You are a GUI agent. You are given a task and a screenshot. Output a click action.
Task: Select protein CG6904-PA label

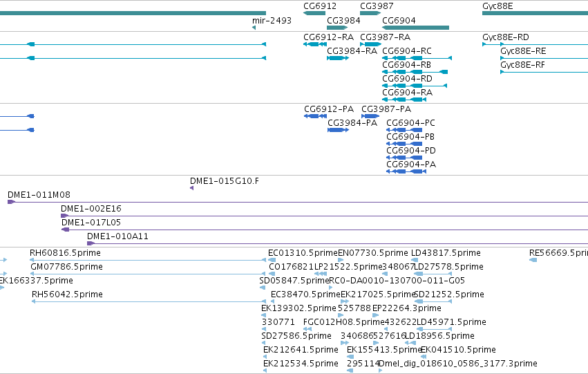point(411,165)
